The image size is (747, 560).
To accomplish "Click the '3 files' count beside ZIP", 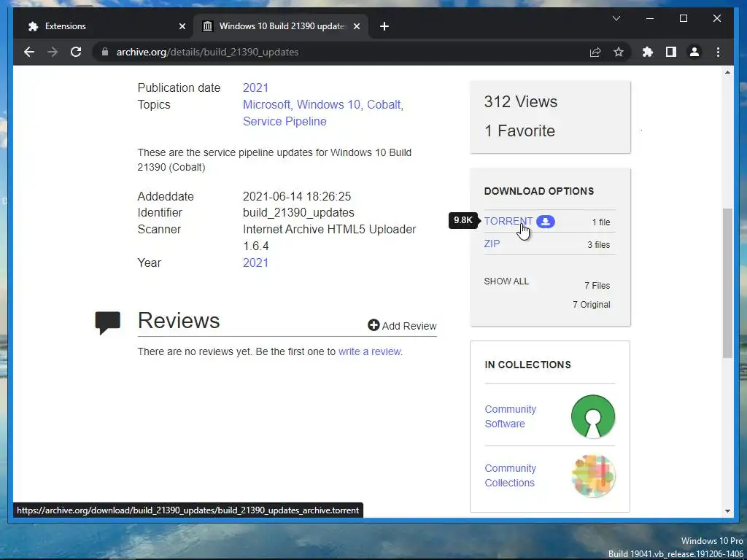I will pyautogui.click(x=598, y=245).
